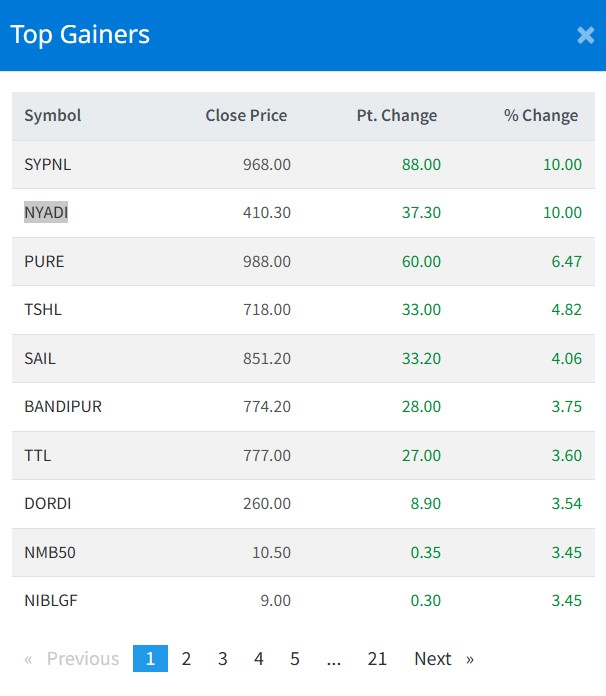
Task: Jump to page 4 of results
Action: click(258, 658)
